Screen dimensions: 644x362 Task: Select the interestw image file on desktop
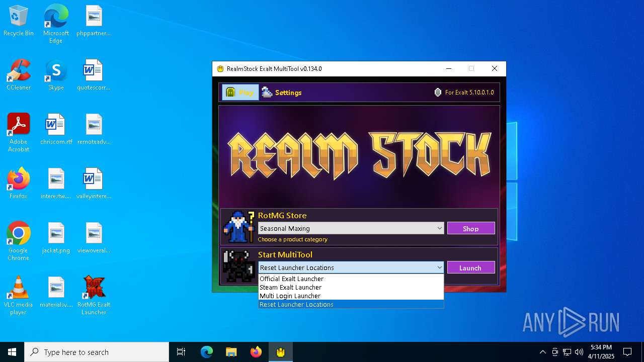(x=56, y=184)
